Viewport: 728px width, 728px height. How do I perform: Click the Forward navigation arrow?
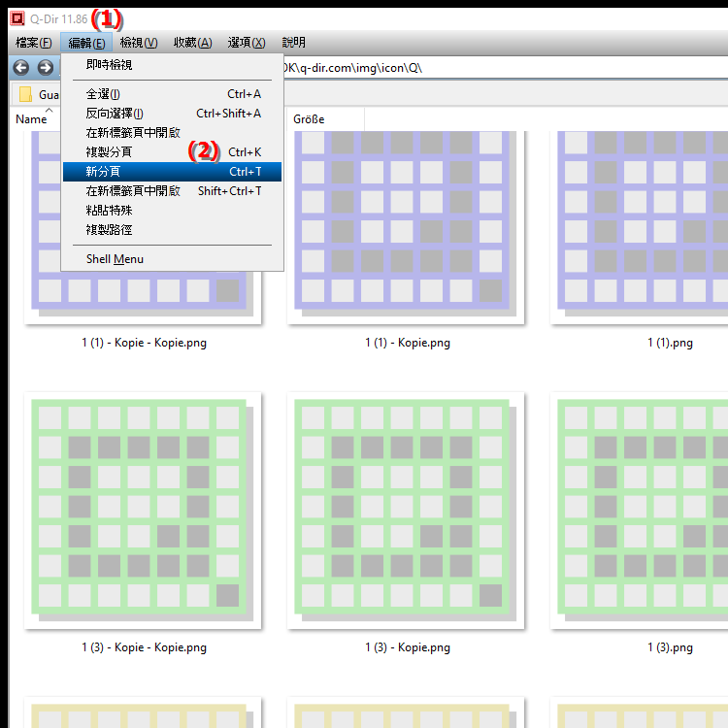point(45,68)
